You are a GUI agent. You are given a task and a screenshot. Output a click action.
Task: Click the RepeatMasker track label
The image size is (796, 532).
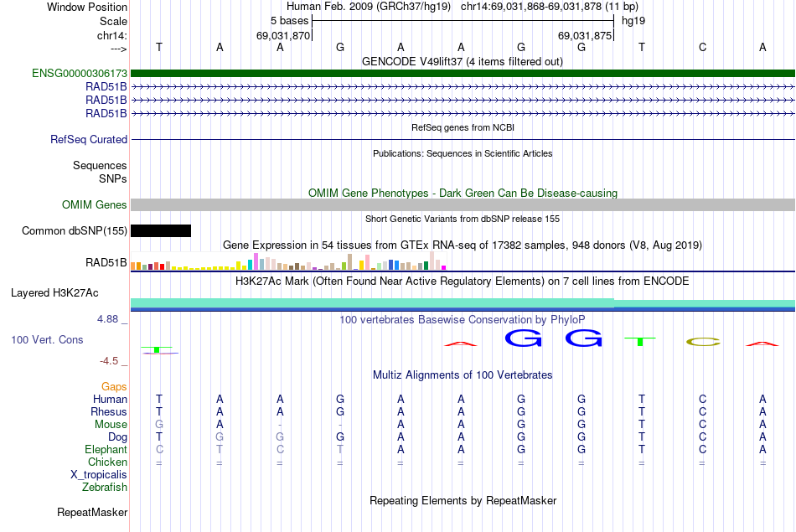pos(92,513)
